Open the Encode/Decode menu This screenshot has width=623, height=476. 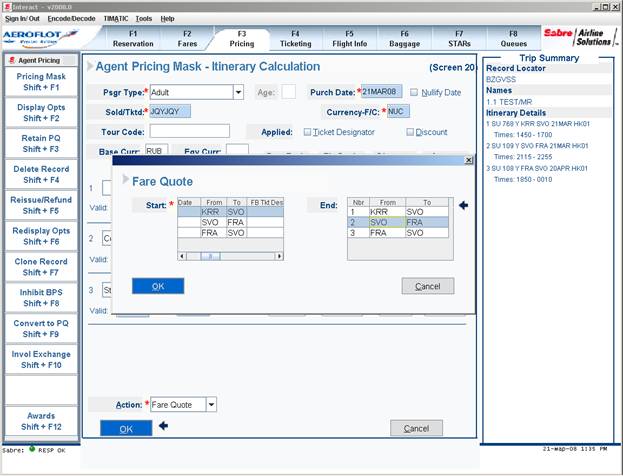[x=71, y=19]
